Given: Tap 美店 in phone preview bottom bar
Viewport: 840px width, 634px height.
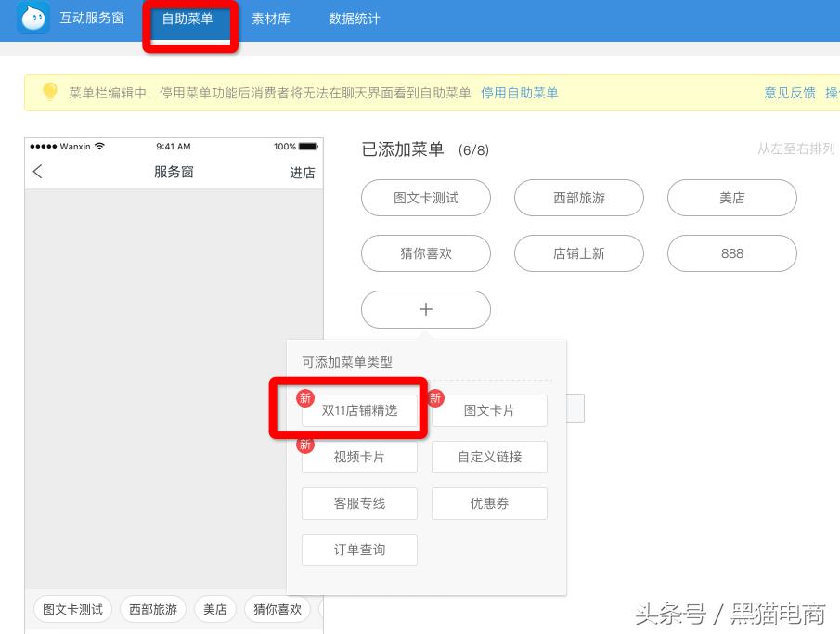Looking at the screenshot, I should (x=214, y=609).
